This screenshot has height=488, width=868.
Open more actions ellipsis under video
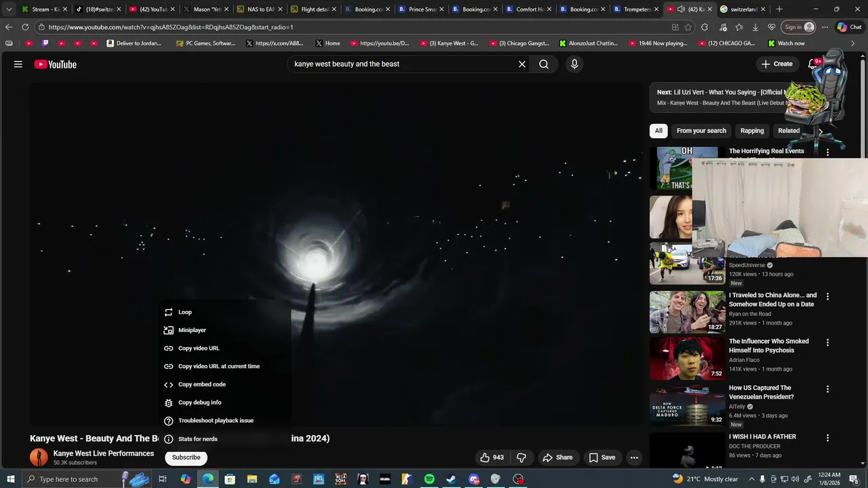(x=634, y=457)
